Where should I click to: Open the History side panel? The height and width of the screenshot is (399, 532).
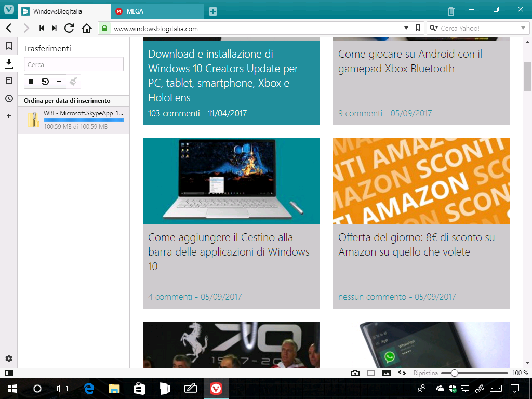coord(9,98)
